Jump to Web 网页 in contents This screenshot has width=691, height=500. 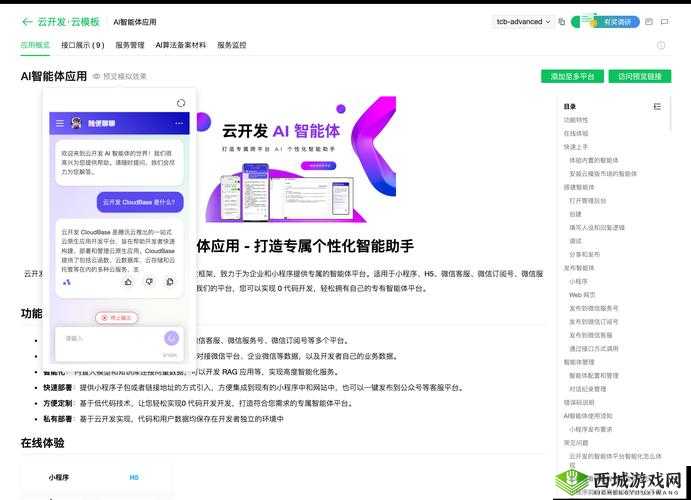pyautogui.click(x=582, y=295)
